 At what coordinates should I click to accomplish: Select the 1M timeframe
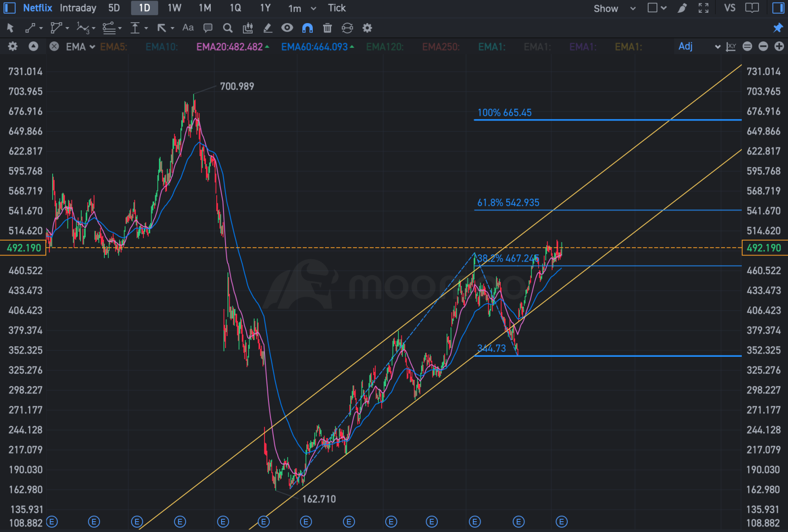(x=205, y=8)
